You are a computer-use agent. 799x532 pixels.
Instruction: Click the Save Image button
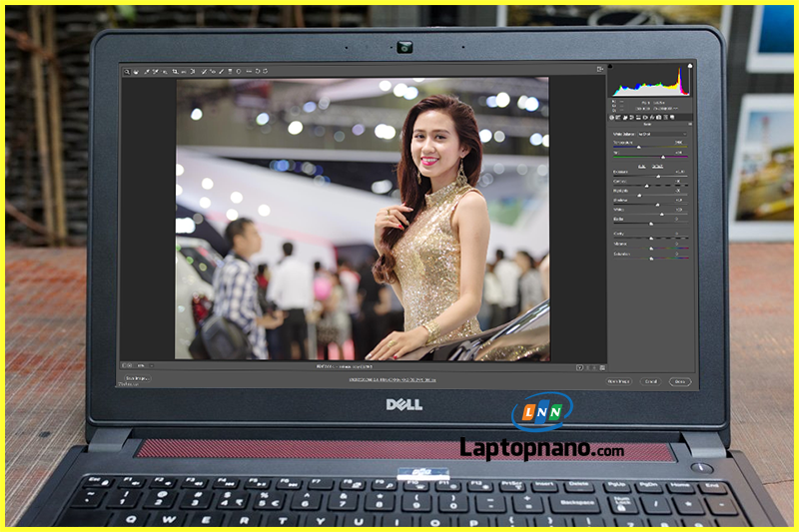click(x=137, y=378)
